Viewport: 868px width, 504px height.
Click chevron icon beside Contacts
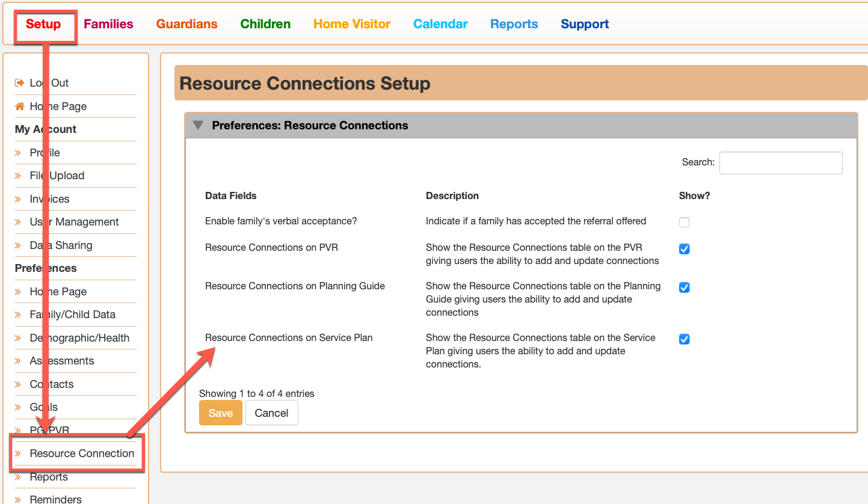coord(18,384)
